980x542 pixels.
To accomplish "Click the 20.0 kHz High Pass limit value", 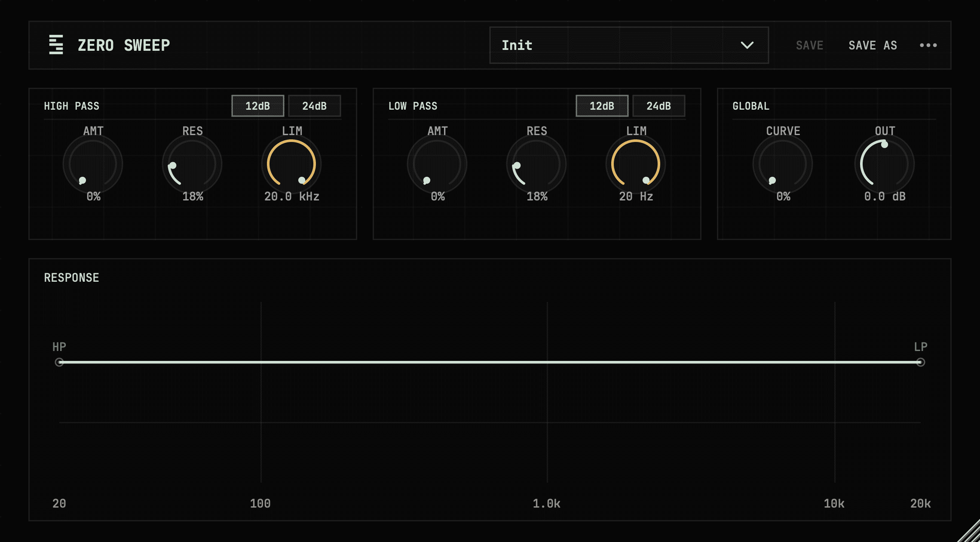I will [x=291, y=197].
